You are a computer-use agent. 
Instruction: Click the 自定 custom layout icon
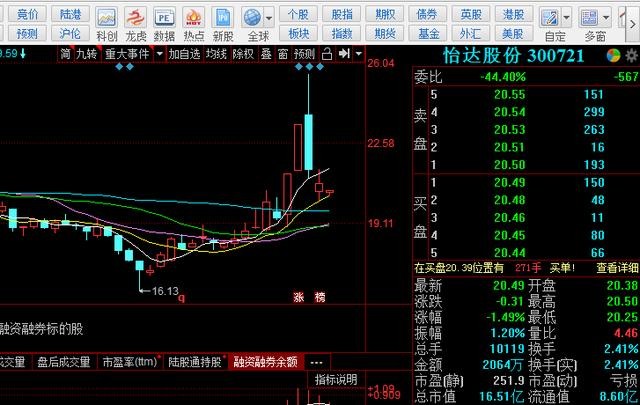[x=549, y=18]
